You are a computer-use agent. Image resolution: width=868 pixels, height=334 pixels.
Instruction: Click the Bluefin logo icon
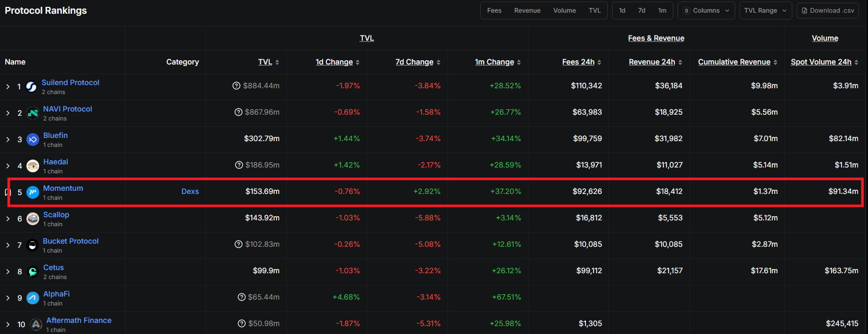click(x=33, y=140)
